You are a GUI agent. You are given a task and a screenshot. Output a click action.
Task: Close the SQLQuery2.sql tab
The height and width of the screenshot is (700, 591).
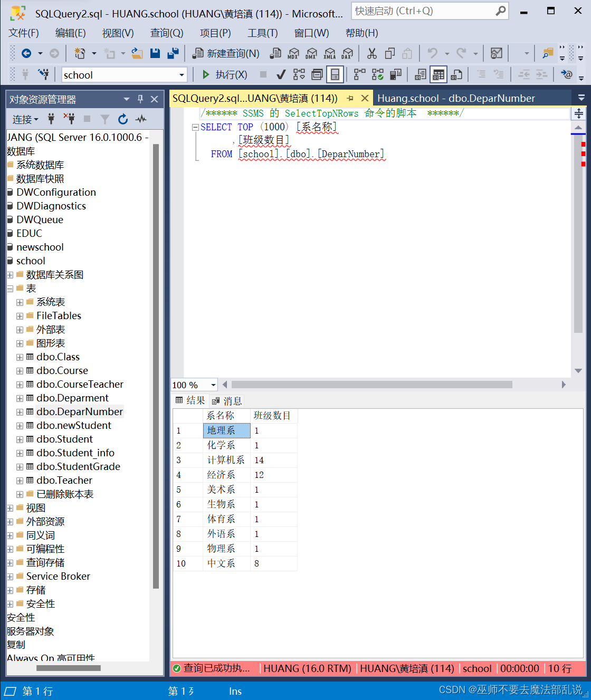(x=365, y=99)
